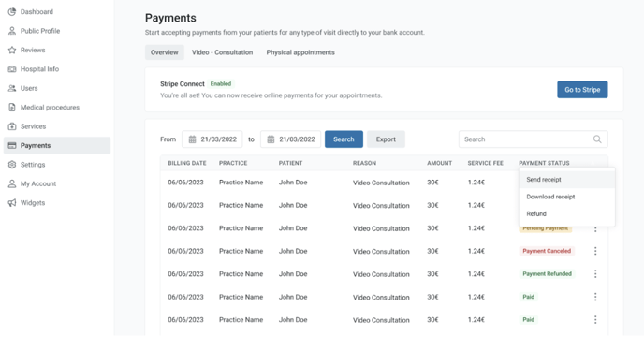Open three-dot menu for Payment Canceled row

click(595, 251)
